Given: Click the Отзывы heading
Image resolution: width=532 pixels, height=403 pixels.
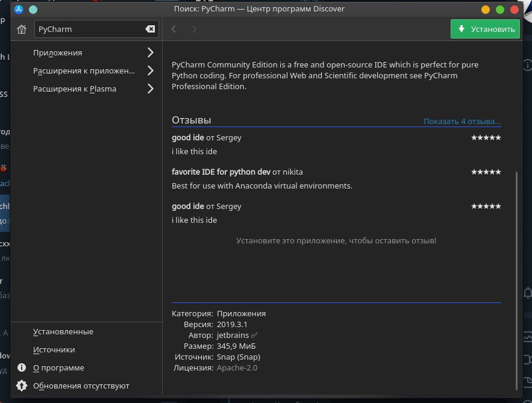Looking at the screenshot, I should click(192, 120).
